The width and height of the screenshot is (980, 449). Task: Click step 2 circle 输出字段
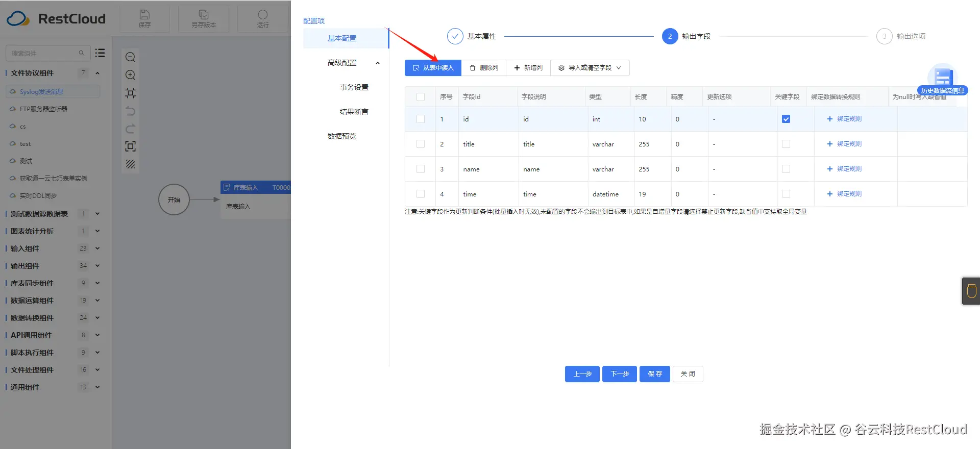(670, 36)
